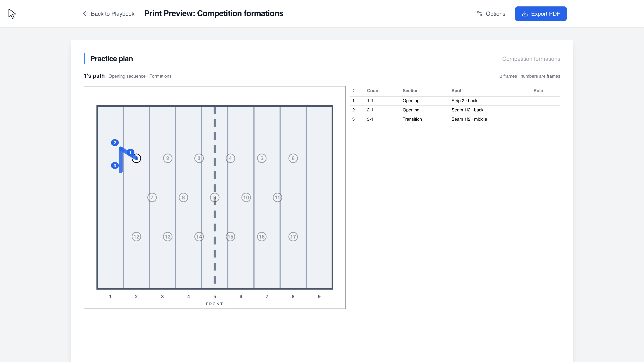Click '3 frames · numbers are frames' note
The width and height of the screenshot is (644, 362).
530,76
